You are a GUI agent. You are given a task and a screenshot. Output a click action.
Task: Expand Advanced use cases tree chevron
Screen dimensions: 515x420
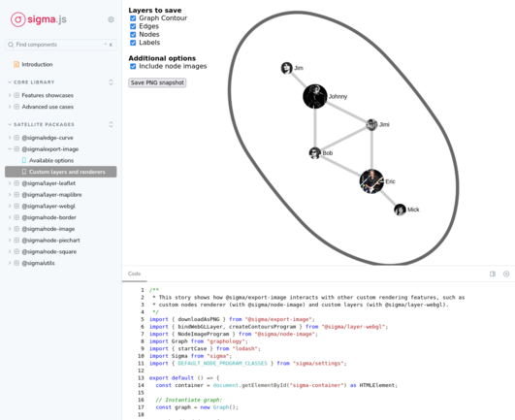click(x=10, y=107)
